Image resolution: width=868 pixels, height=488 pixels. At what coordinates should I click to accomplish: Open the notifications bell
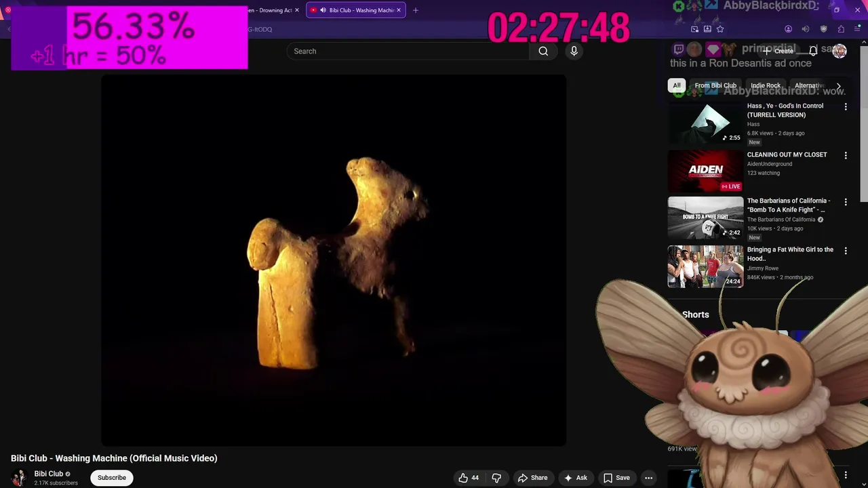813,51
